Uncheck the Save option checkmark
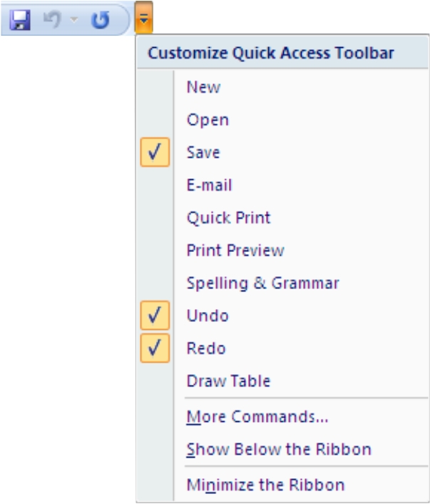This screenshot has width=430, height=504. [x=155, y=153]
